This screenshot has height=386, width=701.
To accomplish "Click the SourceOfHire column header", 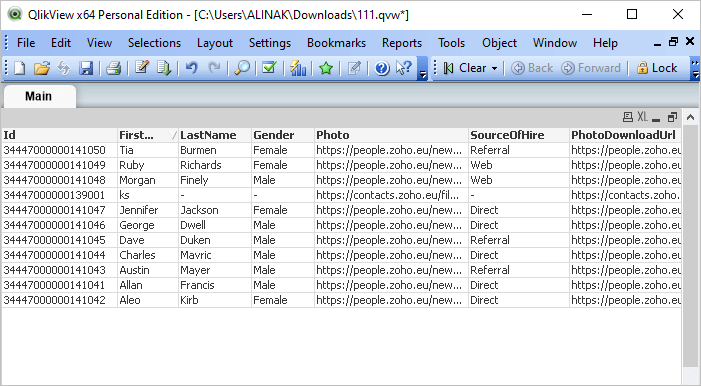I will tap(519, 135).
